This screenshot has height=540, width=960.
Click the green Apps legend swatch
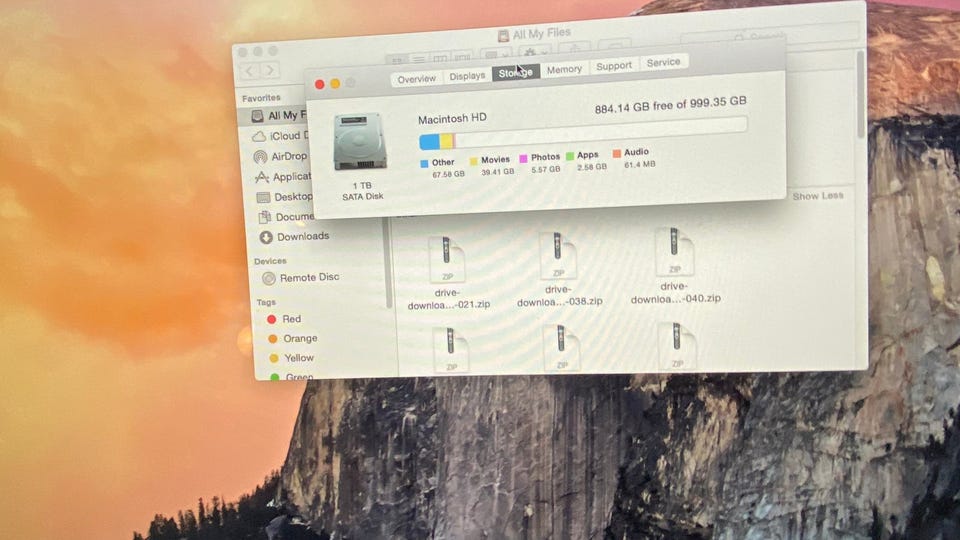[570, 157]
